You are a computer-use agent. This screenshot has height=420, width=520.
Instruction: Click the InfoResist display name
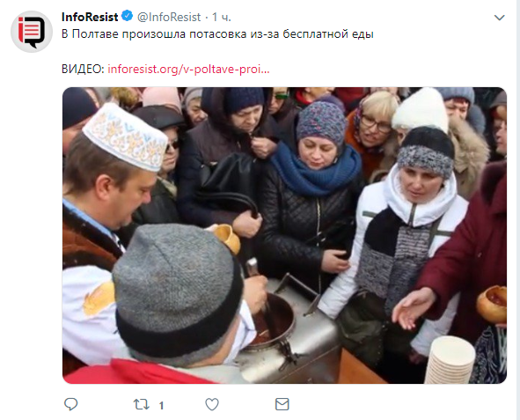tap(90, 17)
